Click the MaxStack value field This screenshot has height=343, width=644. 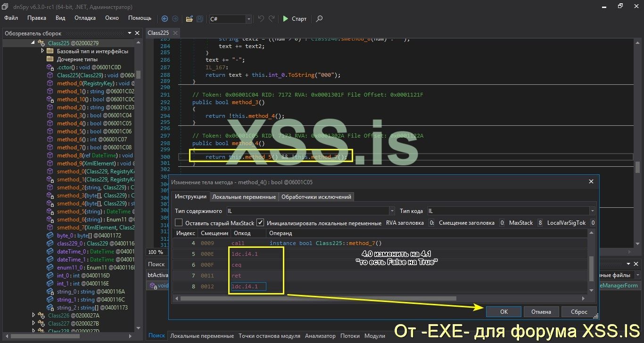coord(539,223)
